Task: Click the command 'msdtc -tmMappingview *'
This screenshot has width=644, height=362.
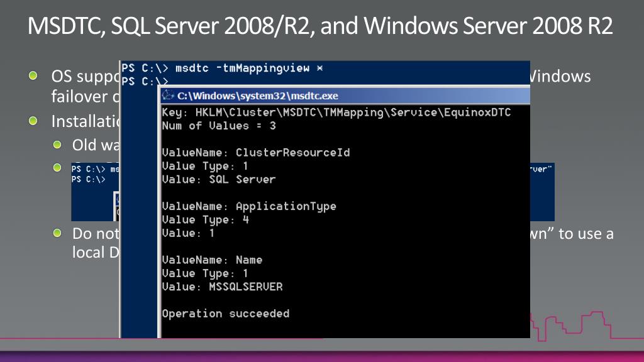Action: coord(249,68)
